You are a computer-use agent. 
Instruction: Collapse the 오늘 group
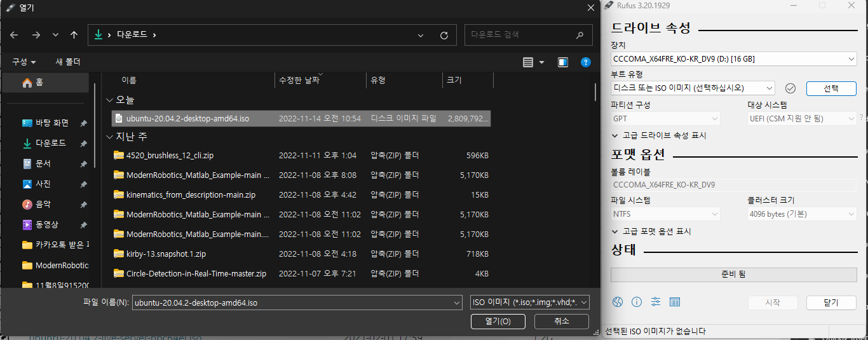click(110, 100)
